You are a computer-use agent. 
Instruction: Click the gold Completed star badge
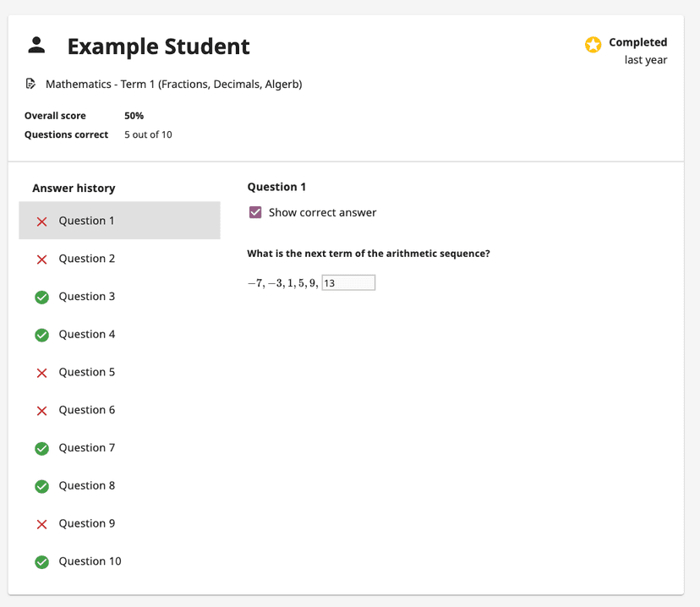594,43
